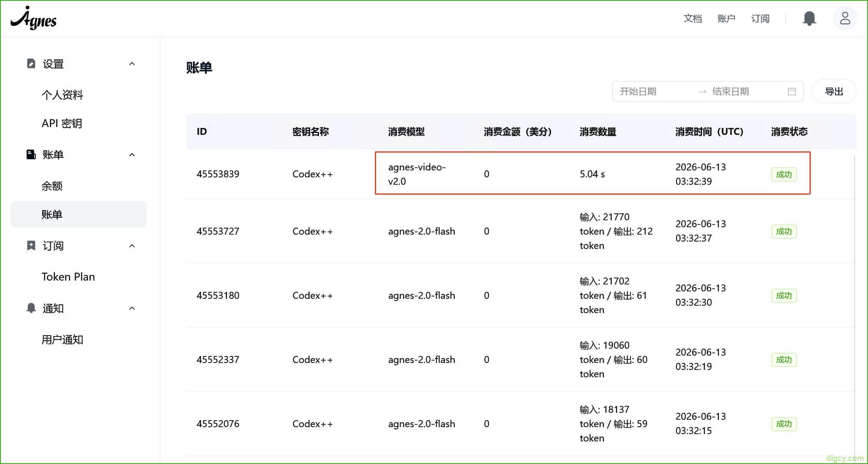868x464 pixels.
Task: Click agnes-video-v2.0 model cell
Action: (417, 174)
